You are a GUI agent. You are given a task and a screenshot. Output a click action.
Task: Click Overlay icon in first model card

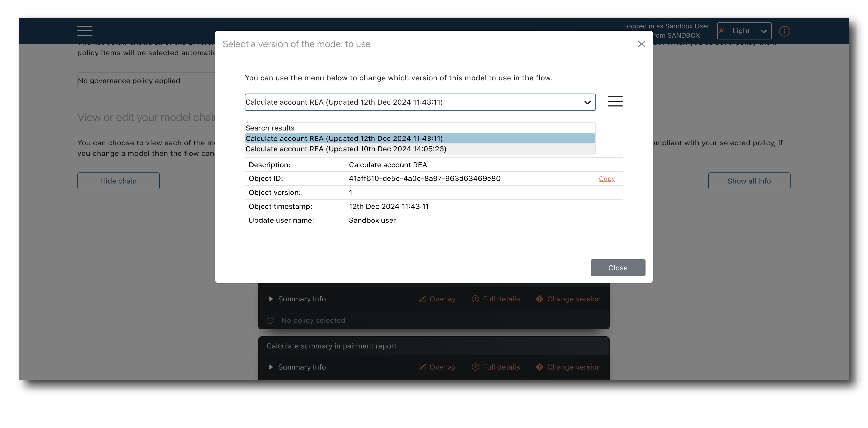[x=437, y=299]
